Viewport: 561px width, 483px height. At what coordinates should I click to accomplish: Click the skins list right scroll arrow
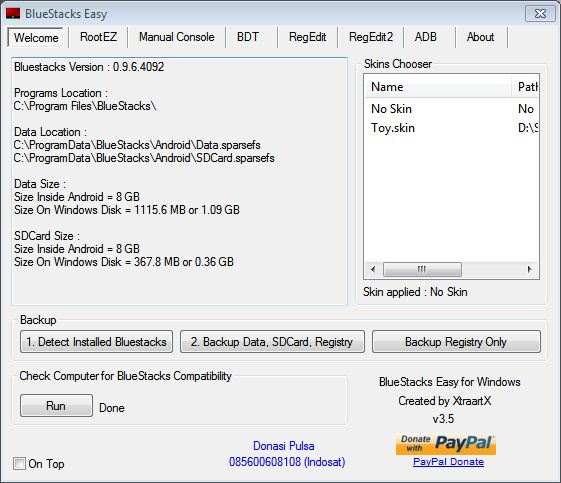click(x=530, y=269)
